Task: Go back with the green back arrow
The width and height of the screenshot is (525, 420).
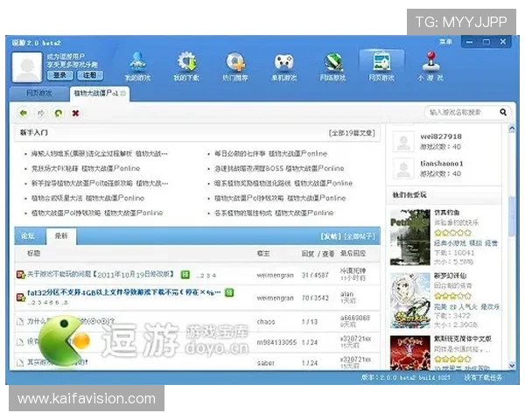Action: tap(23, 113)
